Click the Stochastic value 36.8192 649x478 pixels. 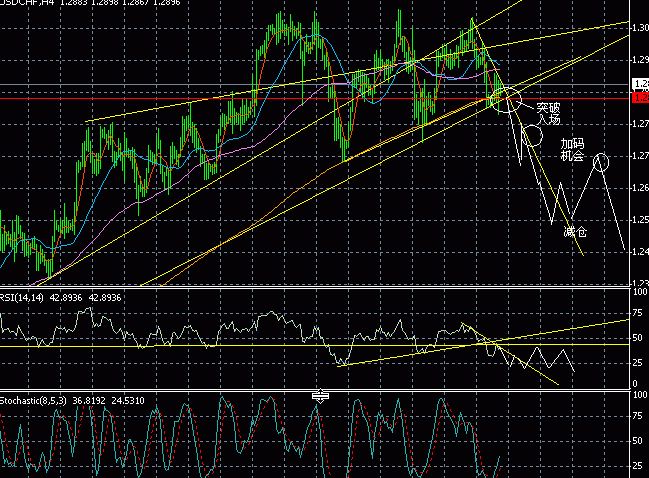click(x=89, y=401)
